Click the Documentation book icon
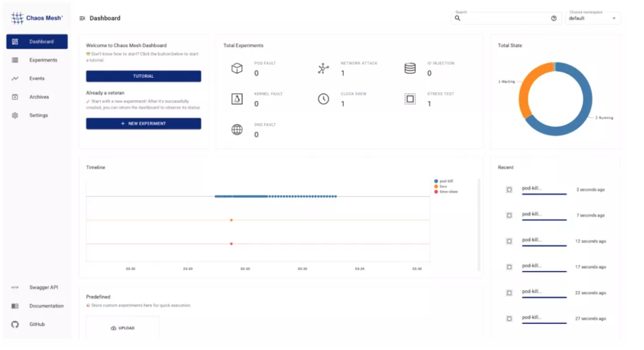This screenshot has width=644, height=350. click(15, 306)
